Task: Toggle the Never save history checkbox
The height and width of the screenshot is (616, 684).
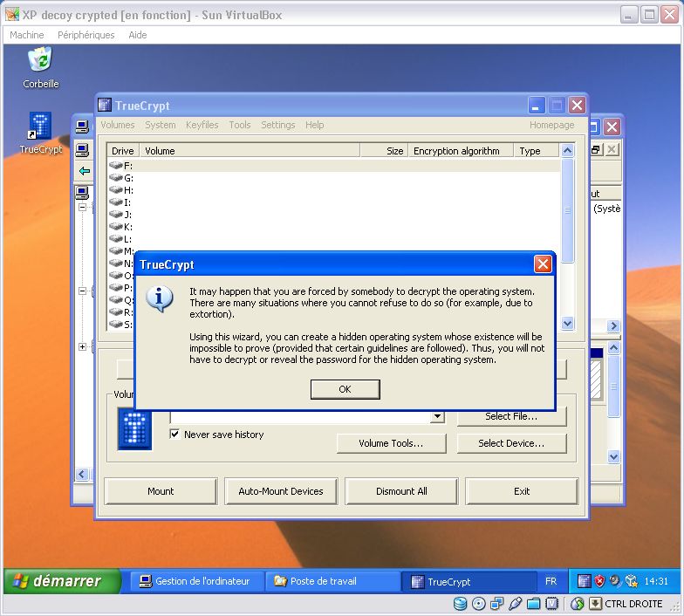Action: 174,435
